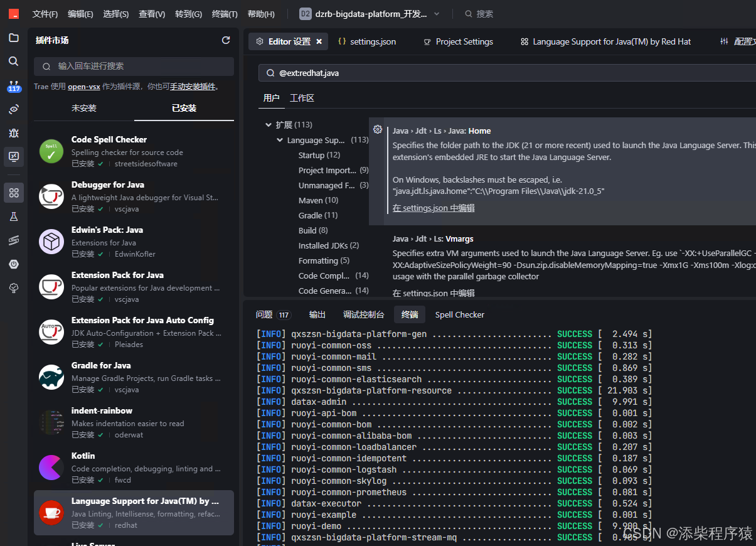Open the 编辑(E) menu
Viewport: 756px width, 546px height.
pyautogui.click(x=80, y=14)
